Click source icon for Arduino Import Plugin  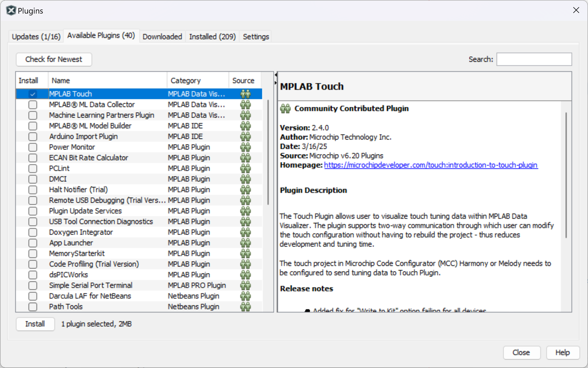(245, 136)
